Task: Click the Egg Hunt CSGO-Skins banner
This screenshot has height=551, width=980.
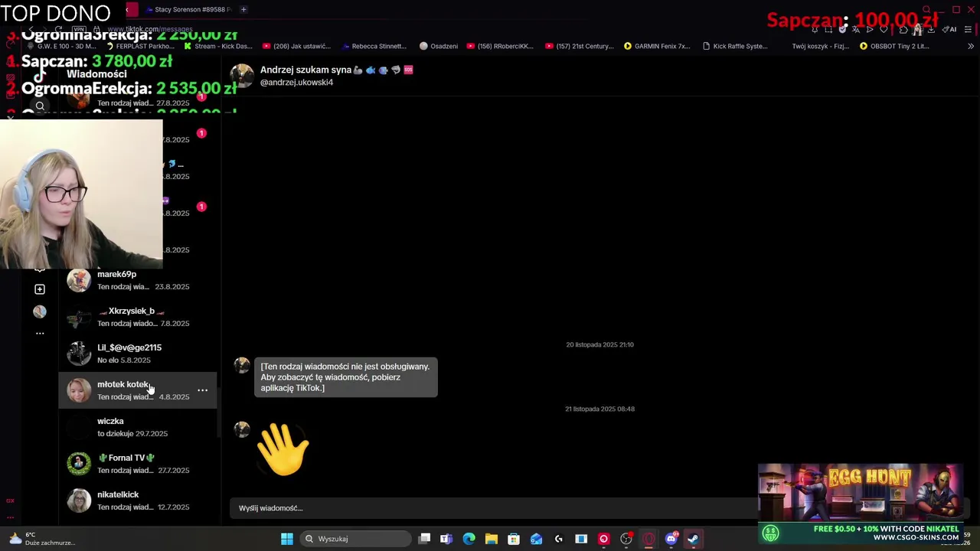Action: 860,503
